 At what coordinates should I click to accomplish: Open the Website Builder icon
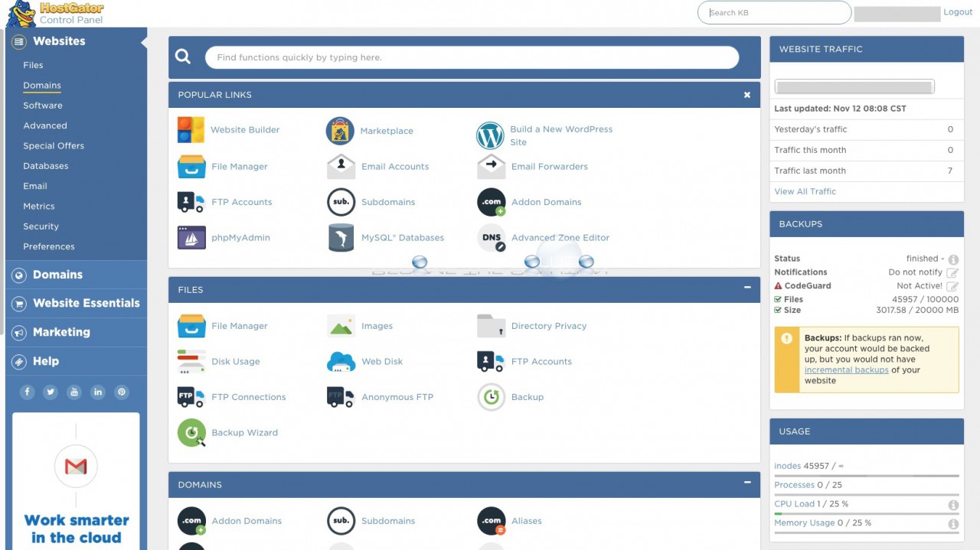pyautogui.click(x=191, y=130)
